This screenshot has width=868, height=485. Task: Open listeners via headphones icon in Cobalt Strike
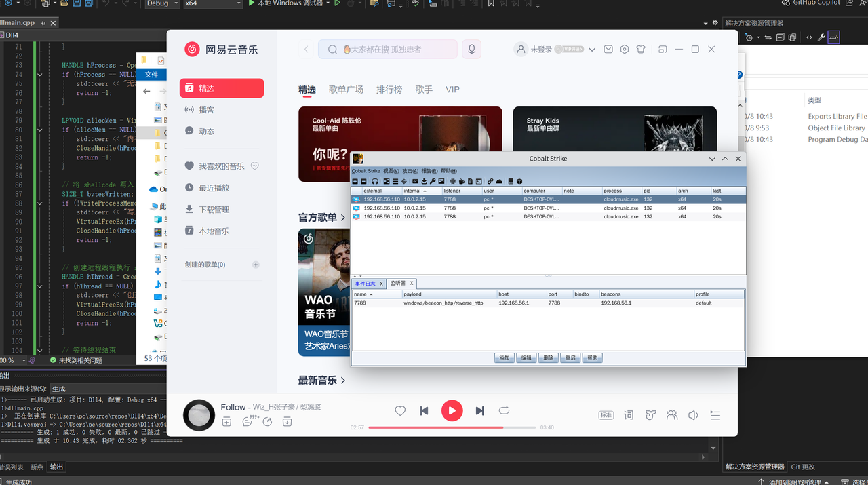tap(375, 181)
